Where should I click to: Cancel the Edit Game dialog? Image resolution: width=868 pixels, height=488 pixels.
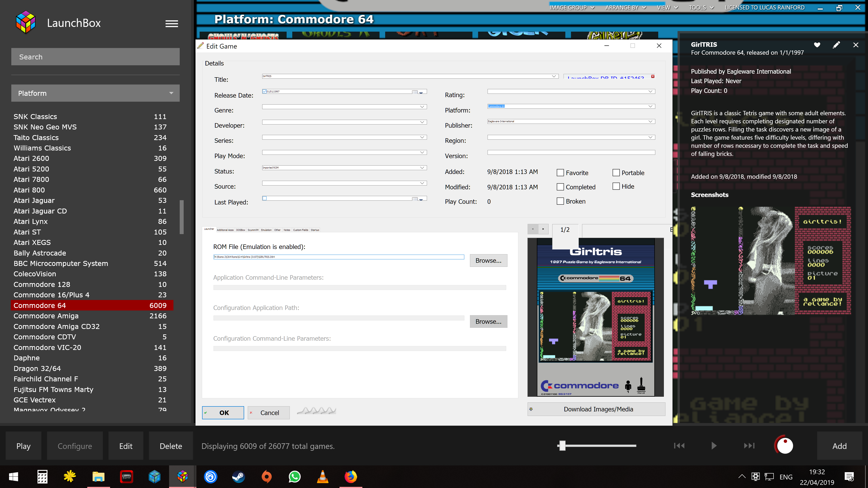tap(269, 413)
